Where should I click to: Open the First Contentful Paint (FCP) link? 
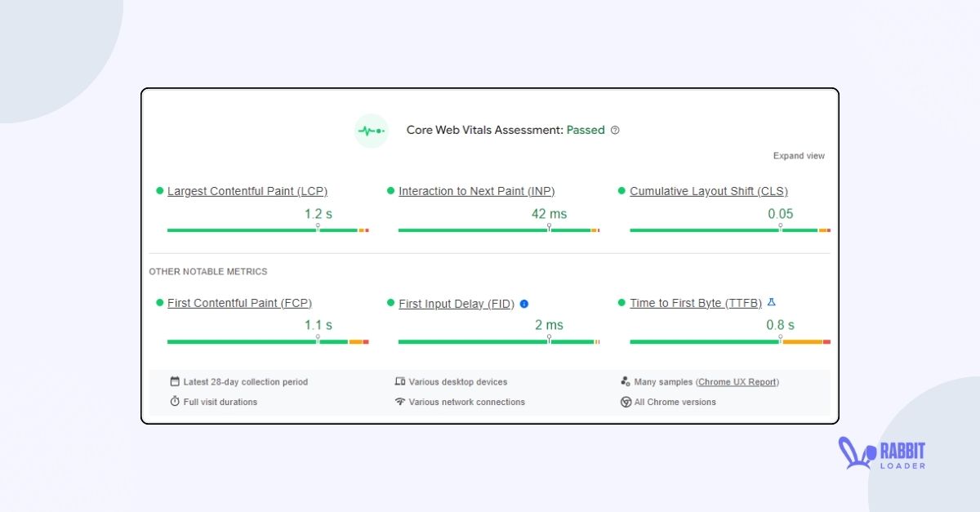click(239, 303)
